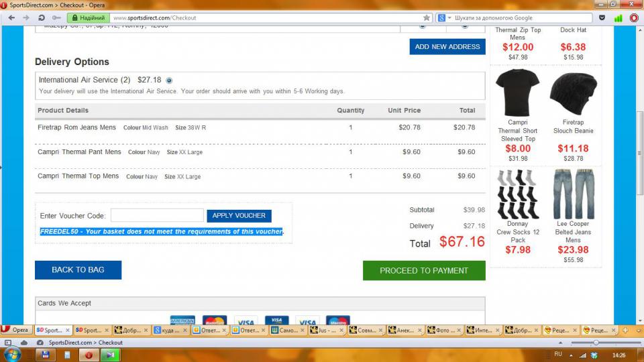This screenshot has width=644, height=362.
Task: Bookmark page with the star icon
Action: [x=427, y=17]
